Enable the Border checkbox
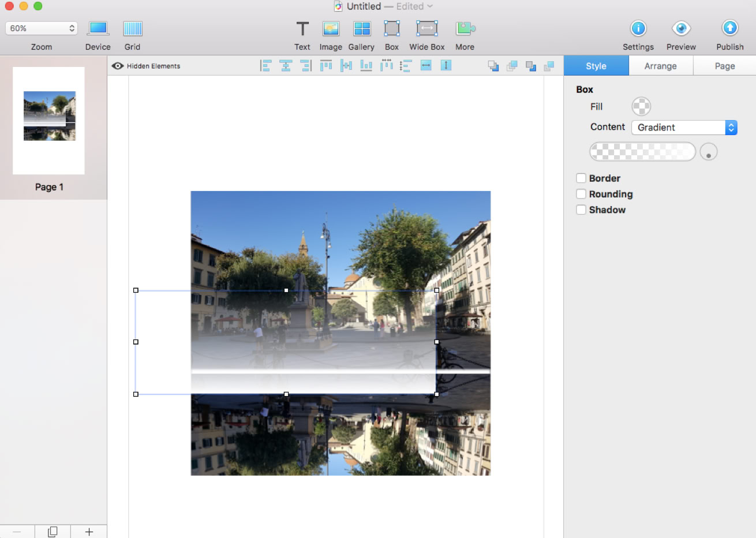Image resolution: width=756 pixels, height=538 pixels. click(581, 178)
